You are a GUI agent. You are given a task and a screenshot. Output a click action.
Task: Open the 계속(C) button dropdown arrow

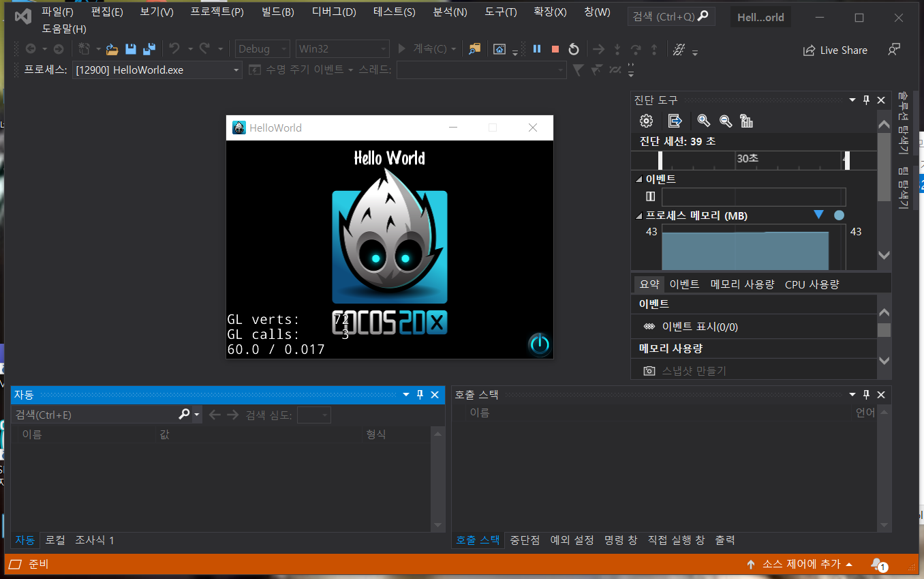[x=452, y=49]
